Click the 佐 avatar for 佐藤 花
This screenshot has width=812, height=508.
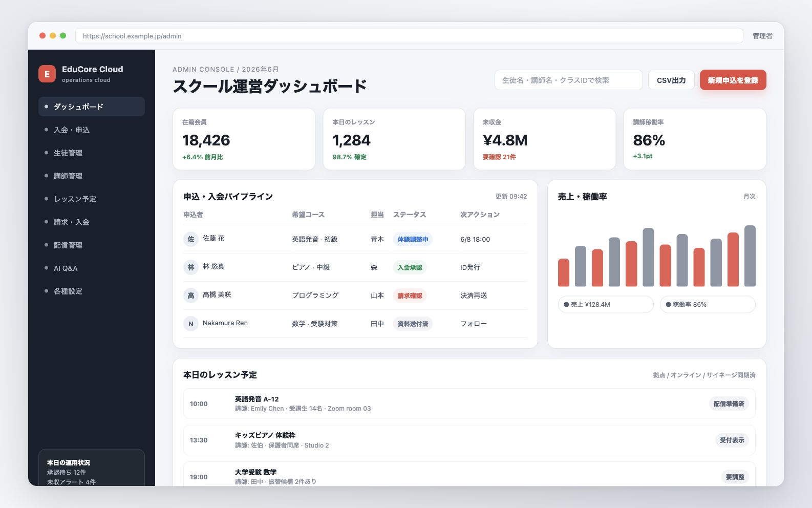click(x=190, y=239)
